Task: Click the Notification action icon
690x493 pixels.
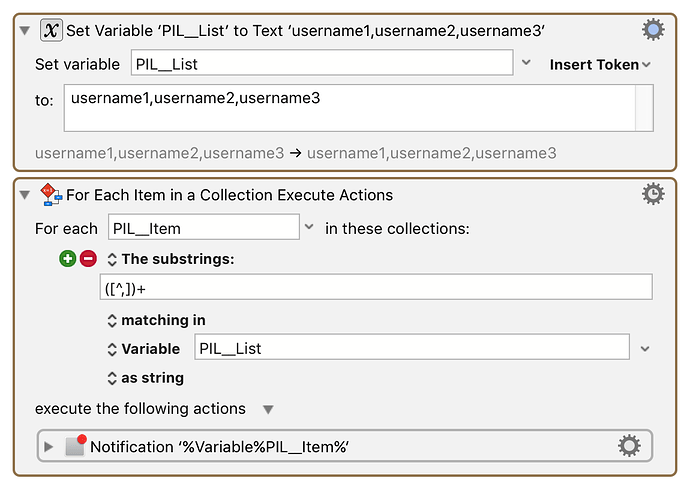Action: click(75, 445)
